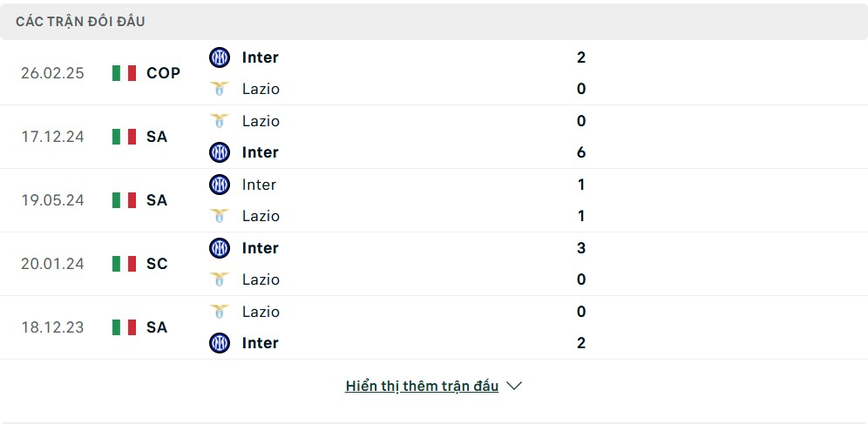The image size is (868, 424).
Task: Select the Inter team name on 20.01.24
Action: click(x=261, y=248)
